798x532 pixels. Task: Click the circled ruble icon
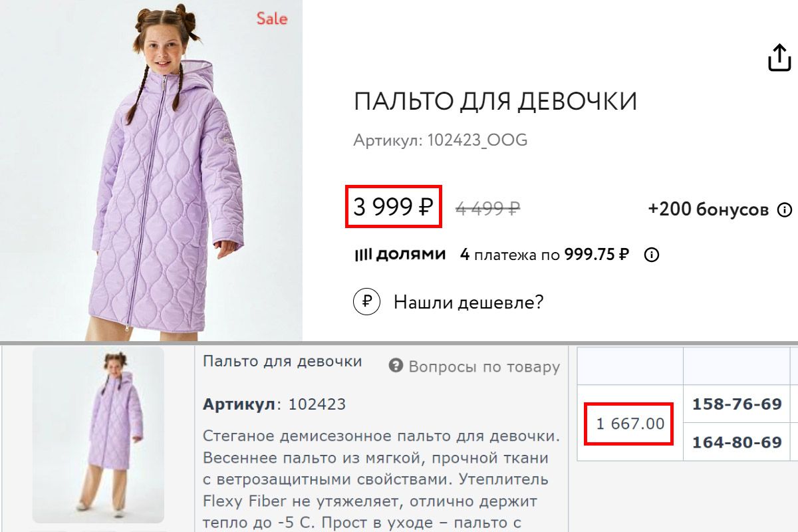point(366,303)
